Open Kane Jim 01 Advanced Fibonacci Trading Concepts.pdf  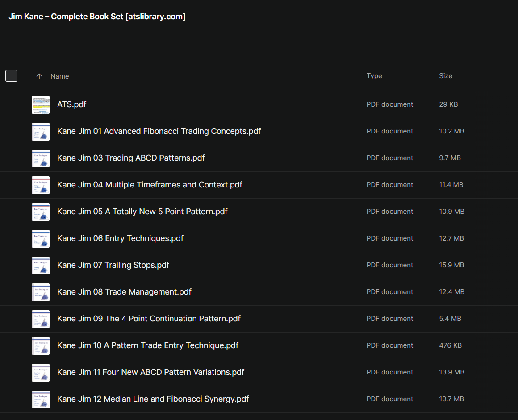(159, 131)
